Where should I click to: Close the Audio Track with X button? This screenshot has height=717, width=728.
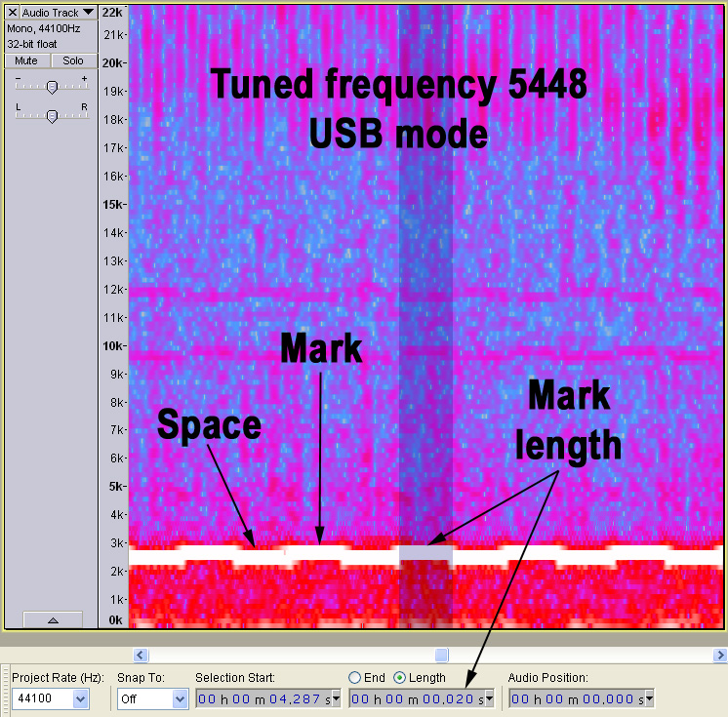point(13,13)
